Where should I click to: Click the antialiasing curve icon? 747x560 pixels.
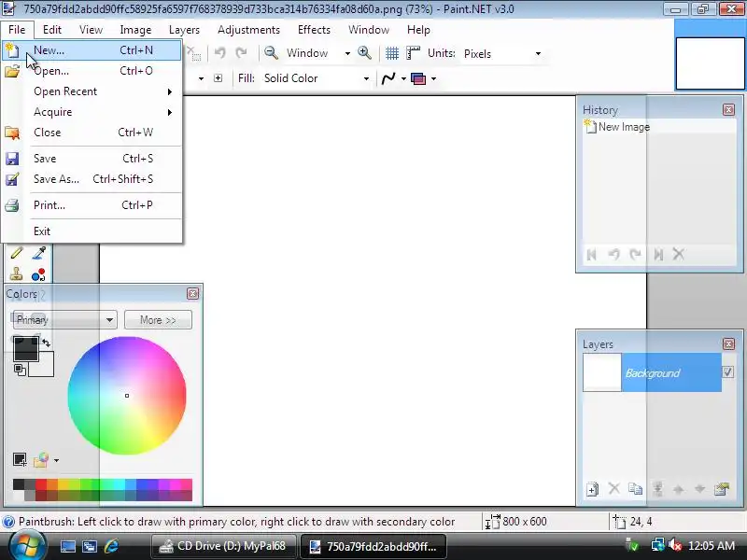pyautogui.click(x=388, y=78)
